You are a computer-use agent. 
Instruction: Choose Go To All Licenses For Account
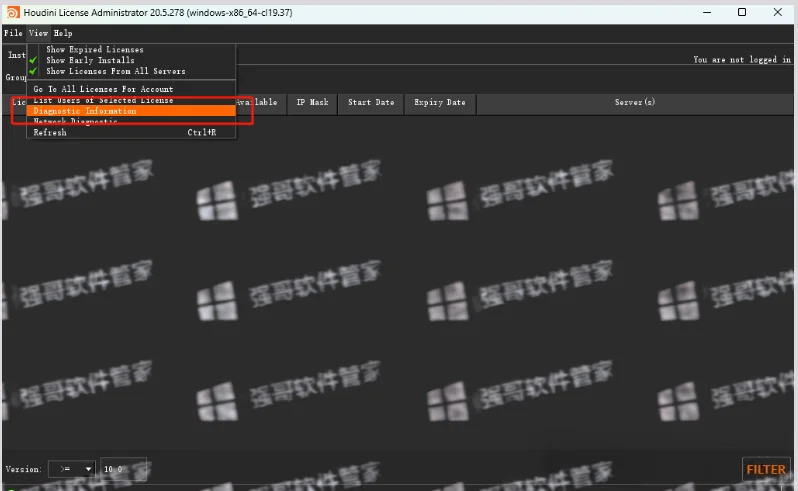[x=131, y=89]
